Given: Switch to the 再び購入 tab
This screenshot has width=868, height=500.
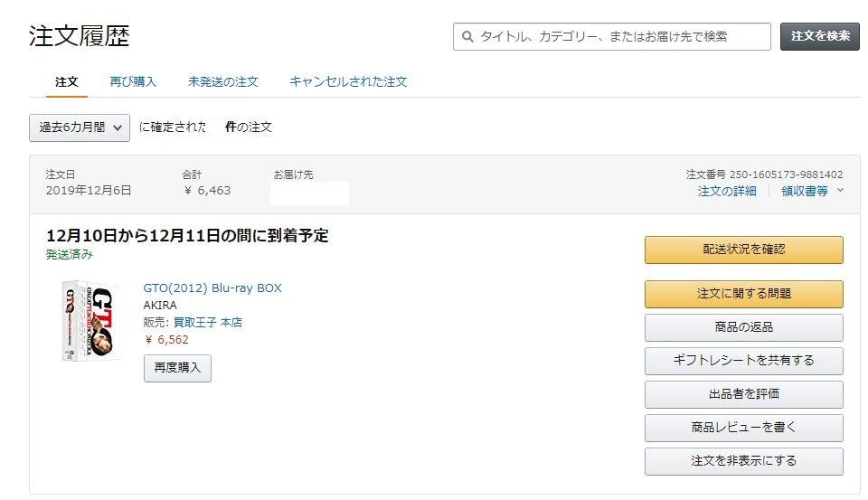Looking at the screenshot, I should (x=133, y=81).
